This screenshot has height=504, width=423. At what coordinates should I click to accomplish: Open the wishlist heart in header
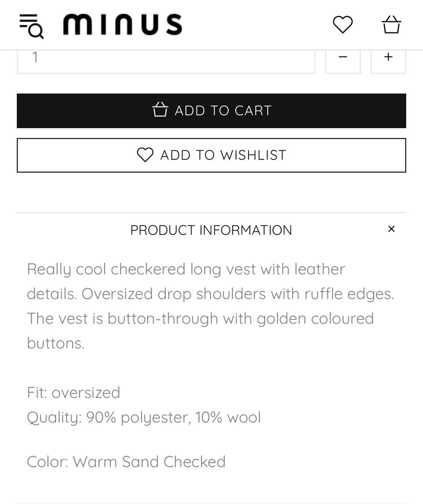(x=343, y=24)
